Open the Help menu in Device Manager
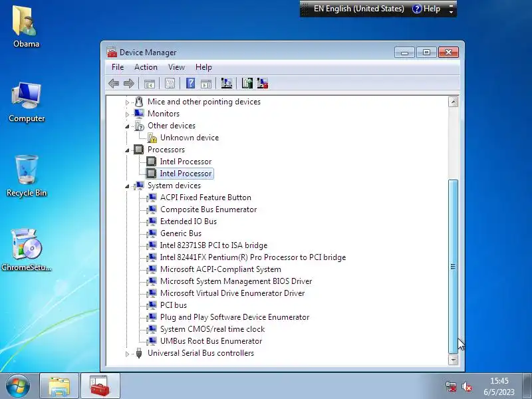The height and width of the screenshot is (399, 532). [203, 67]
